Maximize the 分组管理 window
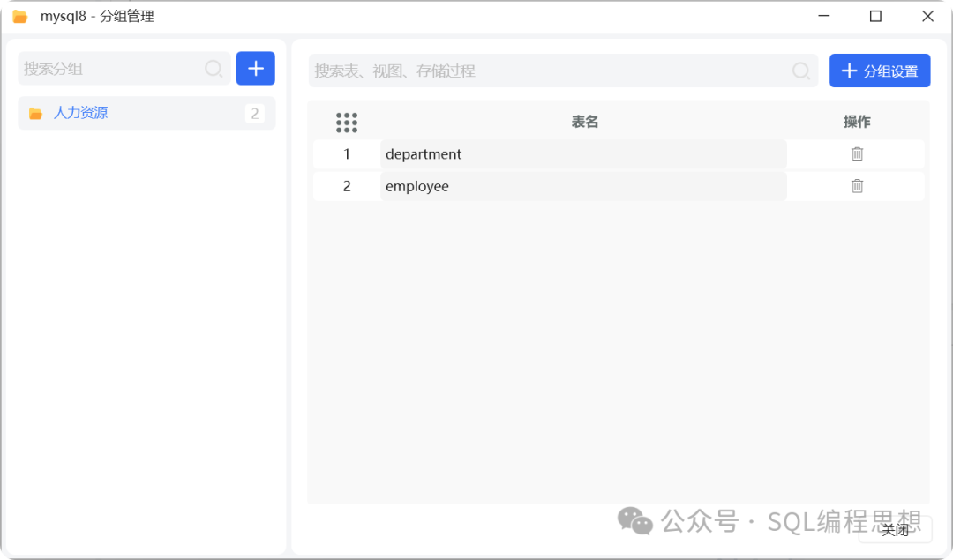The width and height of the screenshot is (953, 560). 875,16
